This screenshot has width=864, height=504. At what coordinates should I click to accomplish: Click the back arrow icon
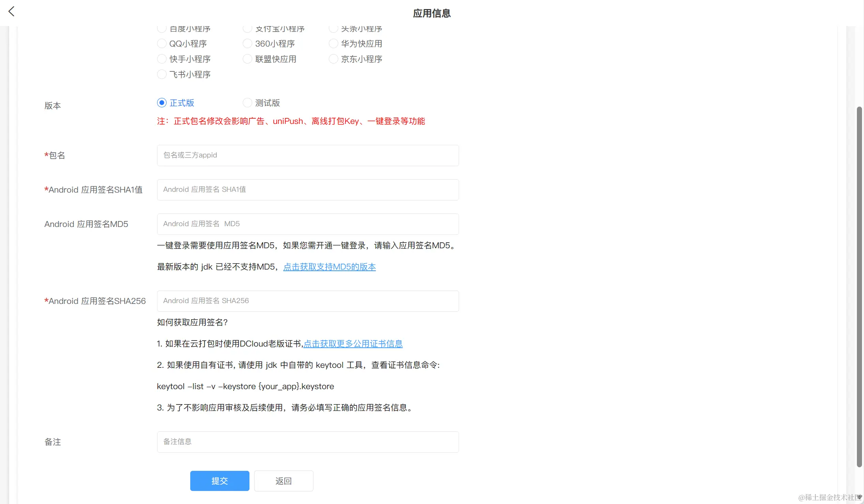coord(11,11)
